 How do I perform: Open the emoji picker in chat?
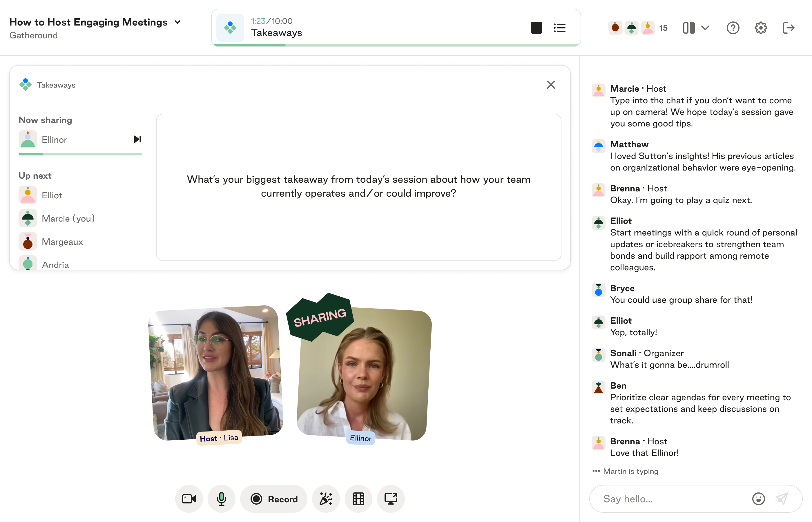(758, 499)
